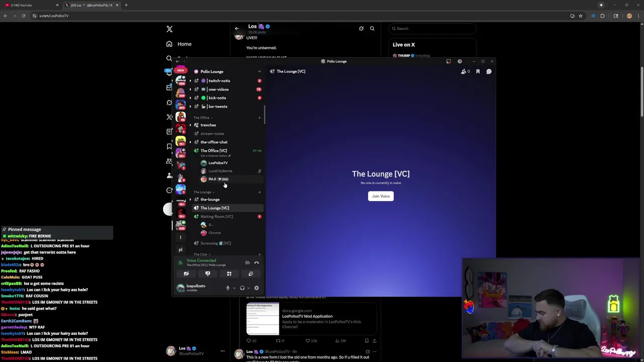
Task: Collapse The Club category
Action: (202, 254)
